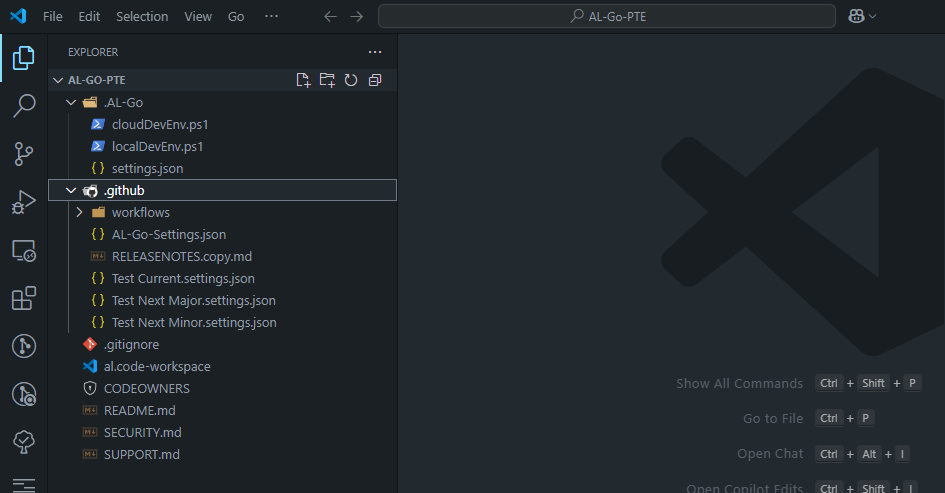
Task: Open the Go menu
Action: (236, 17)
